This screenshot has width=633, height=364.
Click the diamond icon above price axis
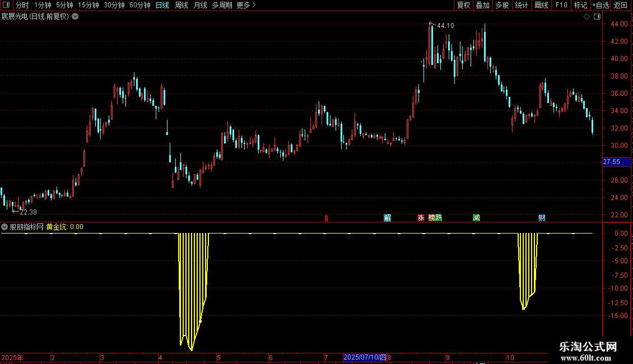pos(587,17)
